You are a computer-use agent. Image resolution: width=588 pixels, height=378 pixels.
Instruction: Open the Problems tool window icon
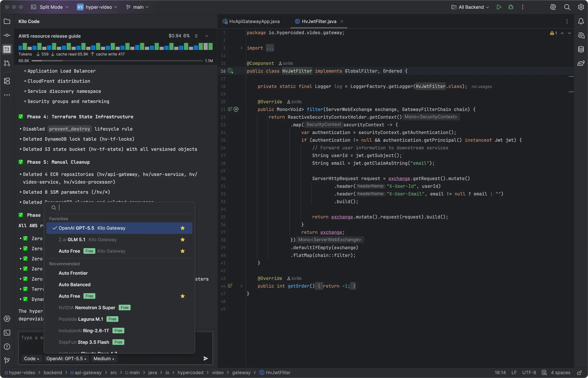7,347
